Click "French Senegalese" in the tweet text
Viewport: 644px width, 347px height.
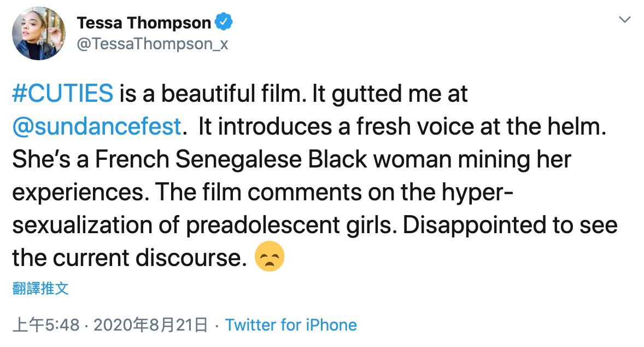[x=199, y=159]
